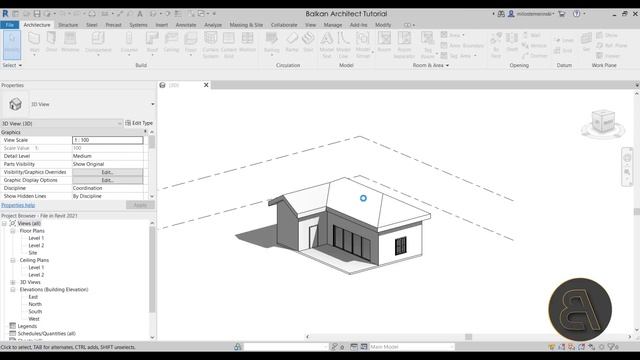Collapse the Views (all) tree node

(4, 223)
